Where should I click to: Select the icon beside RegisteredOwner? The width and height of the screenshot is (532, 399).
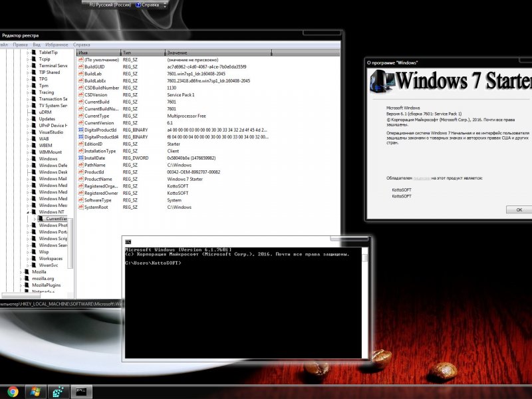coord(80,193)
